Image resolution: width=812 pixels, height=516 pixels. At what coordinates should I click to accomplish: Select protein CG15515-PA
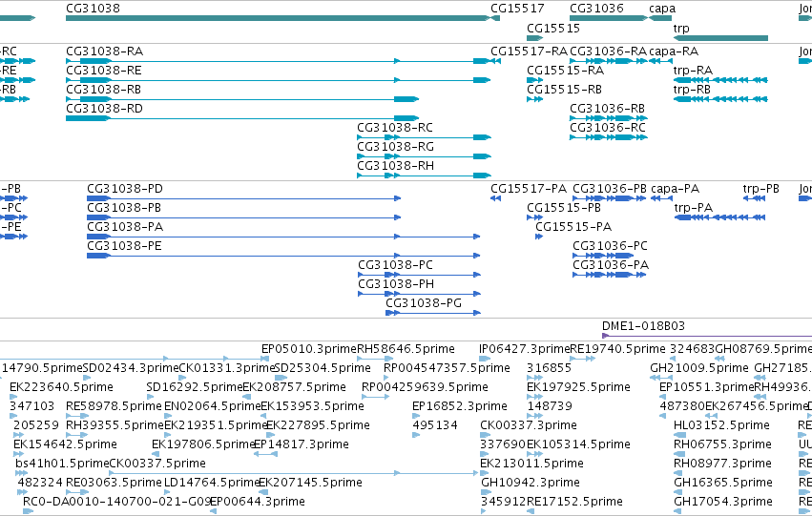pyautogui.click(x=539, y=237)
